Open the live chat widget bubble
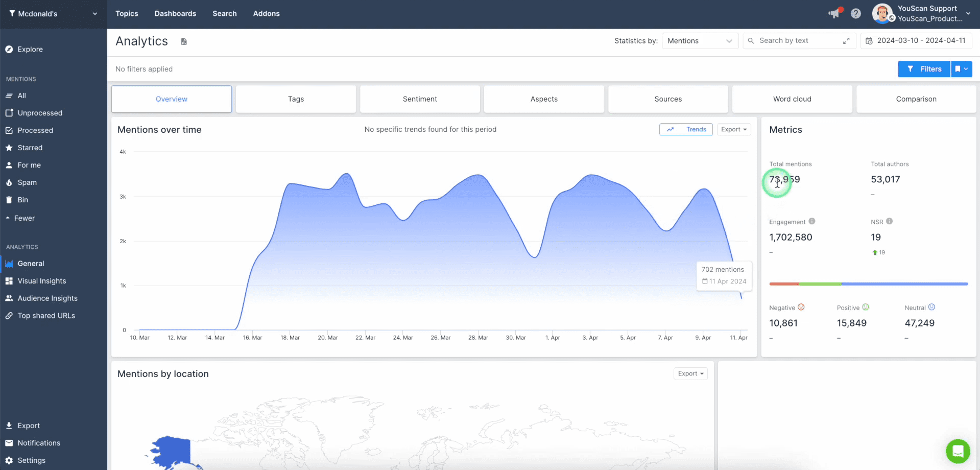 (x=958, y=451)
